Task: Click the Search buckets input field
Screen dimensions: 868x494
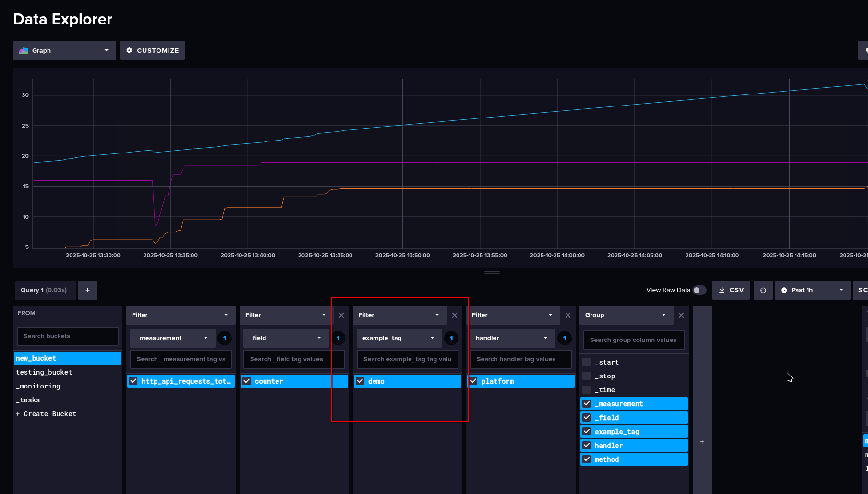Action: [68, 336]
